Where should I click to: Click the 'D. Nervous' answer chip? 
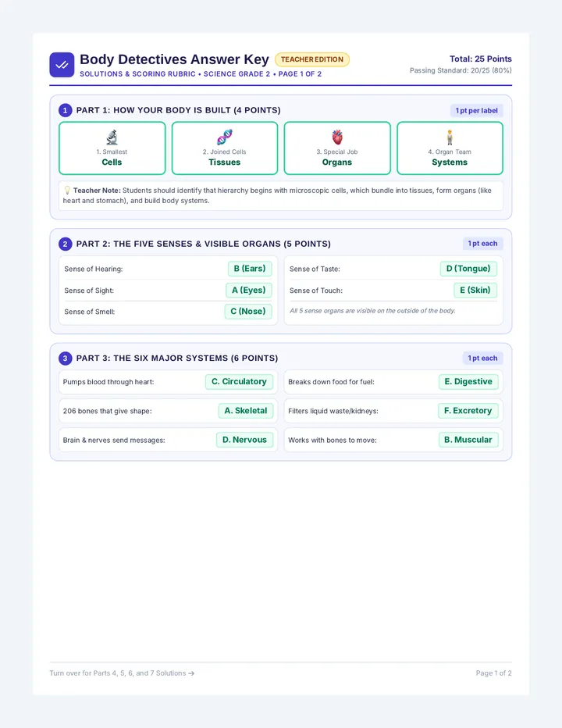[x=244, y=440]
